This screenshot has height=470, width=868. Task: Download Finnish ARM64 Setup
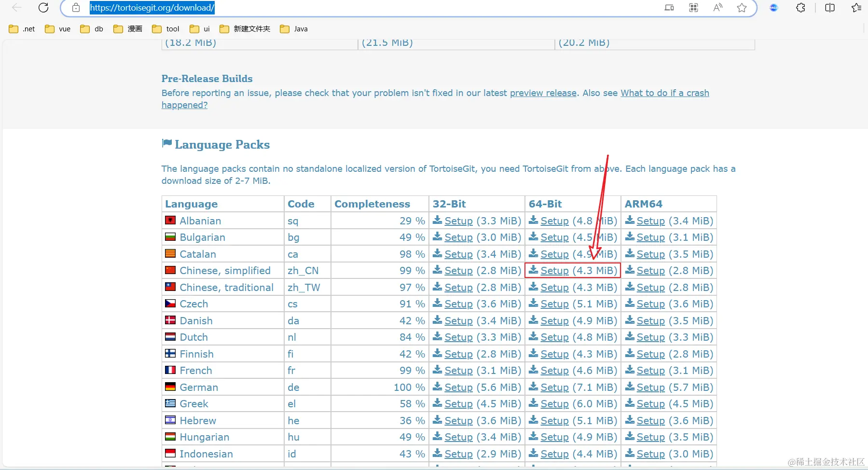(651, 354)
